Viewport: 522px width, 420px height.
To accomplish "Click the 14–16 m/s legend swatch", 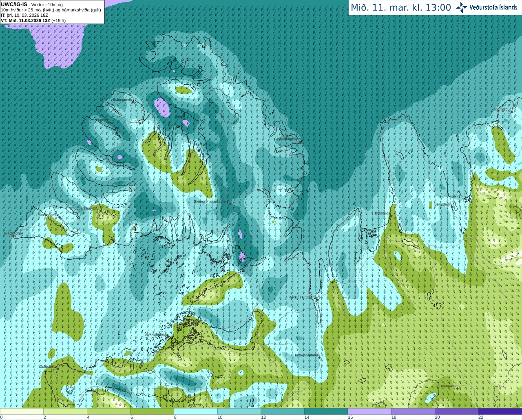I will click(326, 411).
